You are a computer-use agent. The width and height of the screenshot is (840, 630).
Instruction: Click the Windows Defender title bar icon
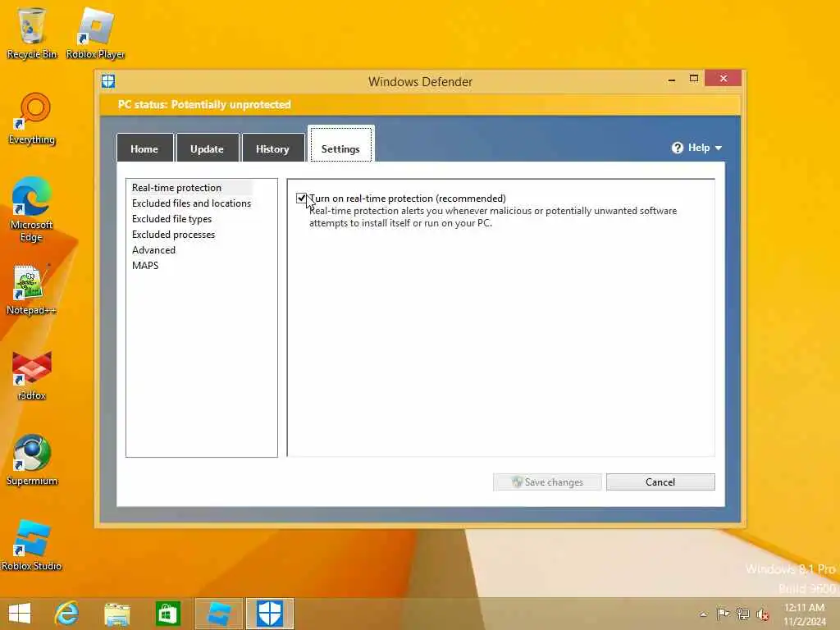(108, 81)
